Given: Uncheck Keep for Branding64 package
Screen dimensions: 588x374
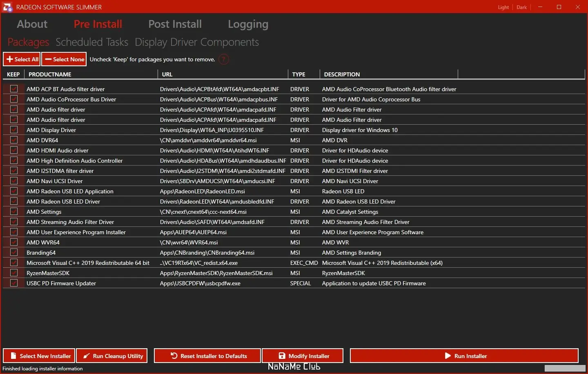Looking at the screenshot, I should (14, 252).
